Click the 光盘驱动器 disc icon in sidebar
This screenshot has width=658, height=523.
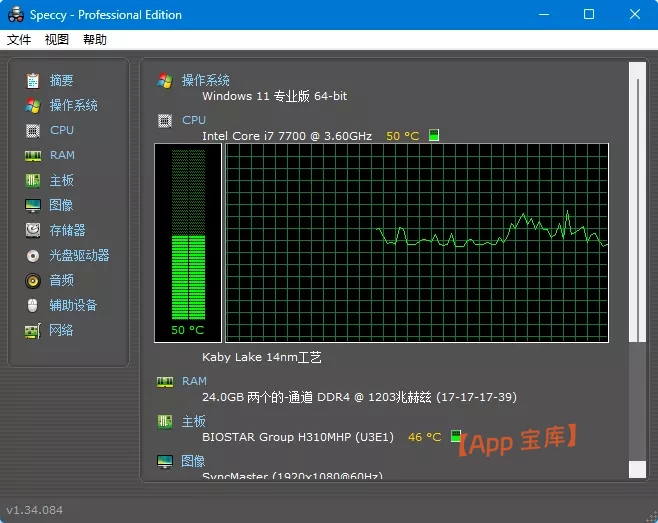click(33, 256)
